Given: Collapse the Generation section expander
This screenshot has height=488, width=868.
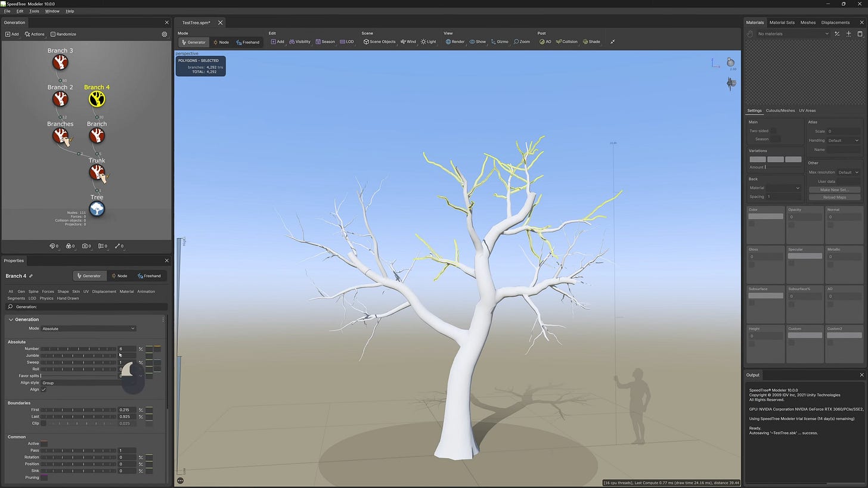Looking at the screenshot, I should (11, 319).
